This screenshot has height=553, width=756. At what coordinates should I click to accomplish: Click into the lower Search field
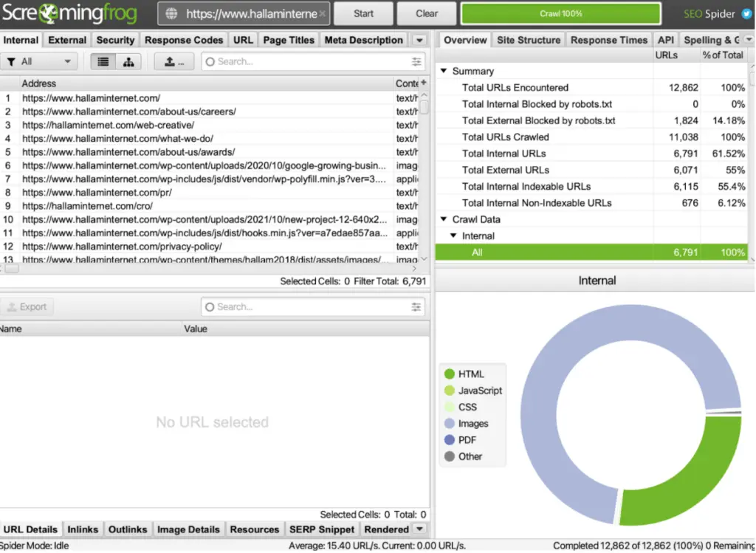point(312,307)
